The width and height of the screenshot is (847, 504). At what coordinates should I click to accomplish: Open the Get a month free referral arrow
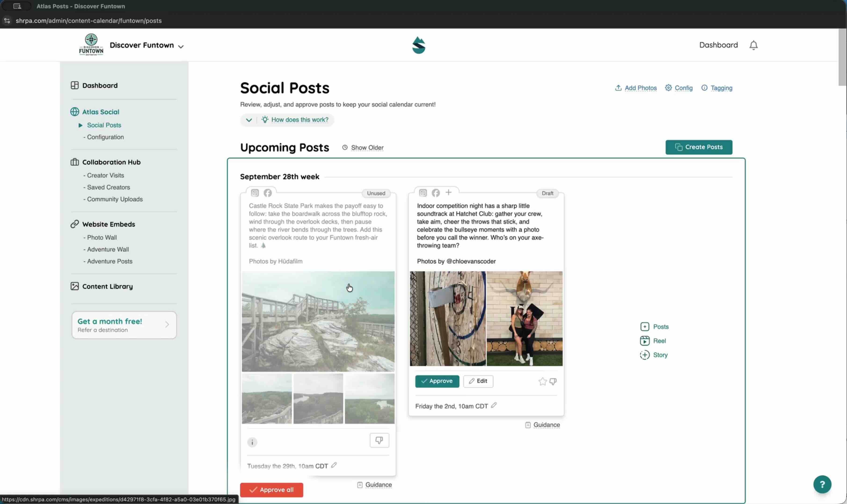tap(167, 325)
